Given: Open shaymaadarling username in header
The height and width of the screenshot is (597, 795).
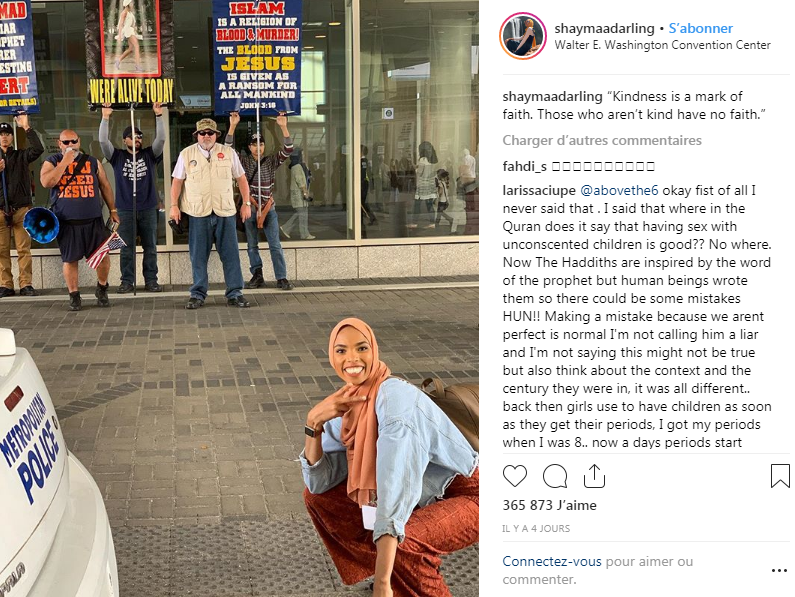Looking at the screenshot, I should pos(604,28).
